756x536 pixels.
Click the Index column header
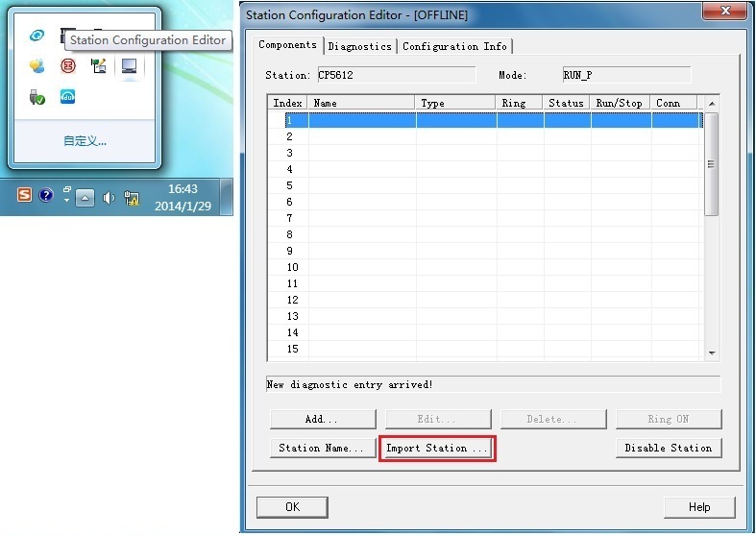pos(288,103)
